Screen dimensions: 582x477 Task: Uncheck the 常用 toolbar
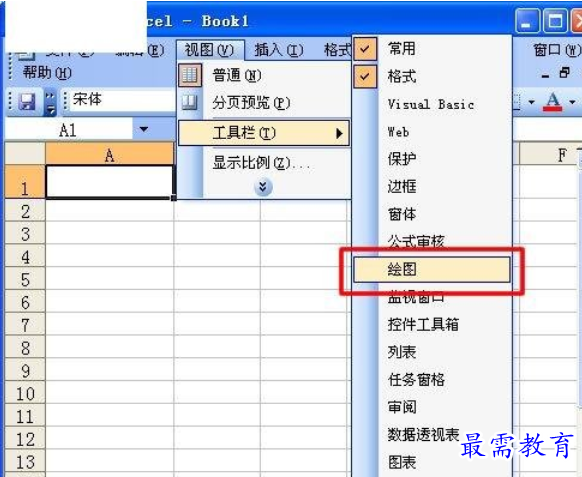click(x=432, y=49)
